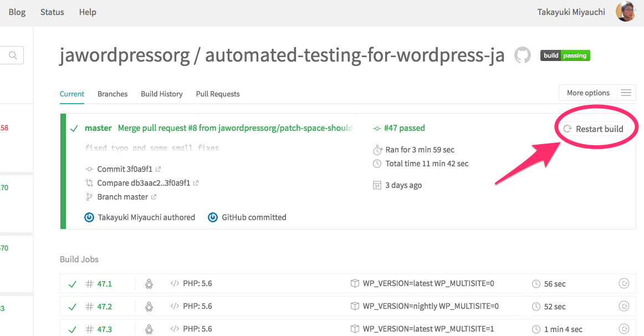
Task: Click the Build Jobs heading
Action: [79, 259]
